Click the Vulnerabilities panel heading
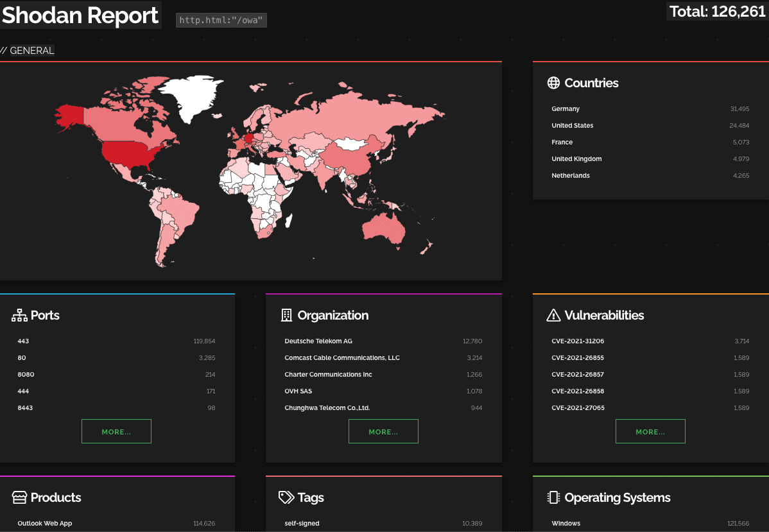This screenshot has height=532, width=769. (604, 315)
